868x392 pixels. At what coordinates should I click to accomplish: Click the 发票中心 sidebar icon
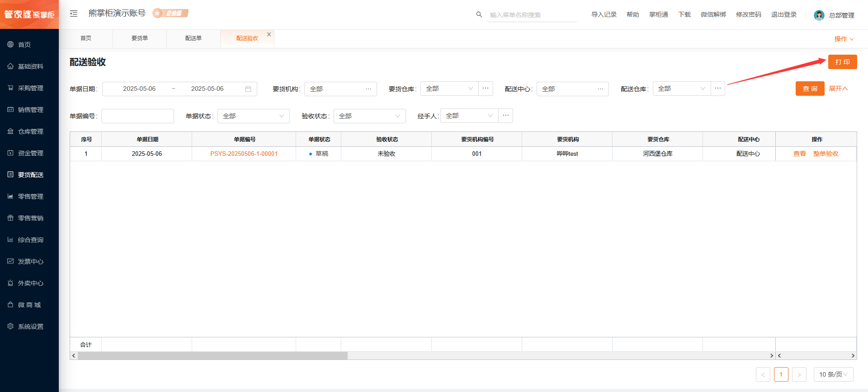coord(10,261)
